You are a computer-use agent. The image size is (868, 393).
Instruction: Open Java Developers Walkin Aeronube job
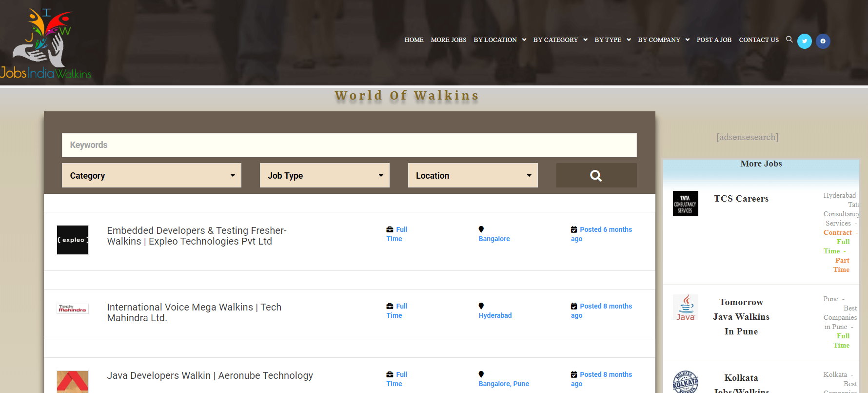tap(210, 375)
